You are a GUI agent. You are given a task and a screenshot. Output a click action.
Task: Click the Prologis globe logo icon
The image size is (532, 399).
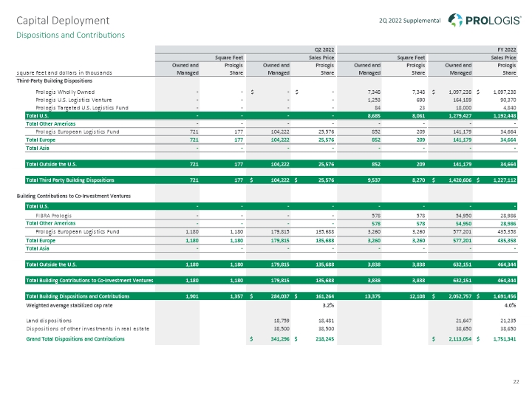455,20
